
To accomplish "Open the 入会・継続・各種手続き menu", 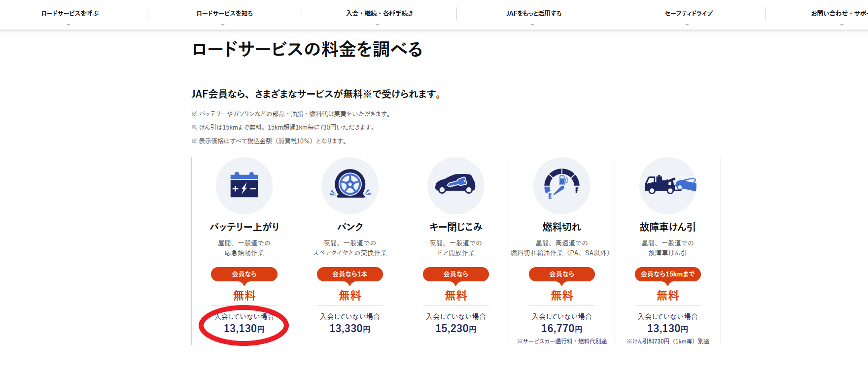I will click(380, 14).
